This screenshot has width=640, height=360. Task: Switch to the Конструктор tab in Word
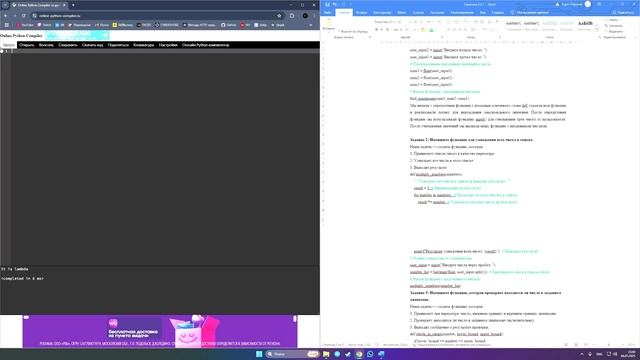coord(382,13)
